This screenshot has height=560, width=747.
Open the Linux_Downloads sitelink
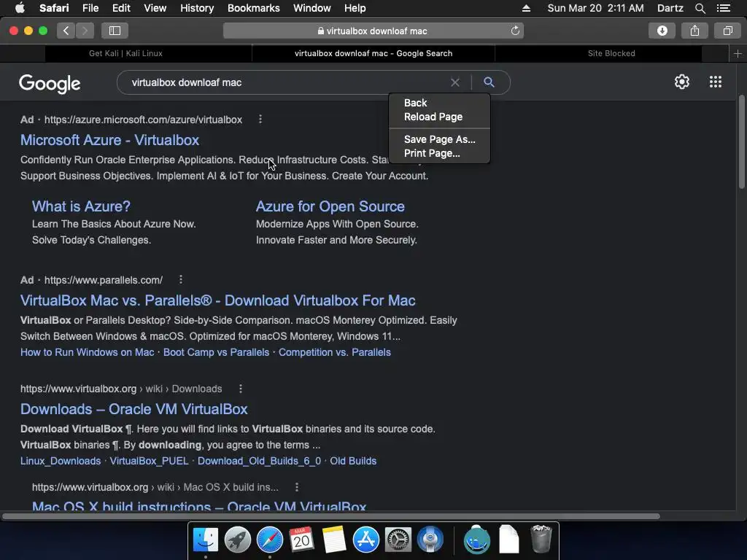(61, 461)
